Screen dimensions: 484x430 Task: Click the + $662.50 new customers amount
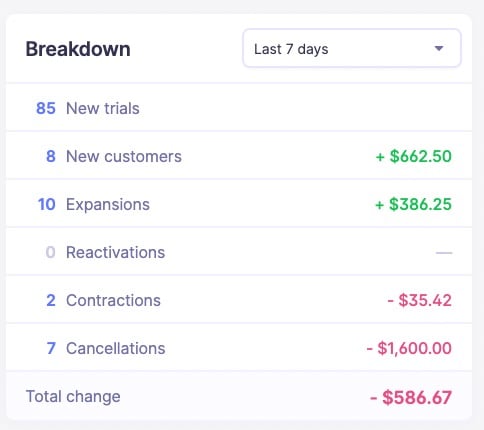413,156
